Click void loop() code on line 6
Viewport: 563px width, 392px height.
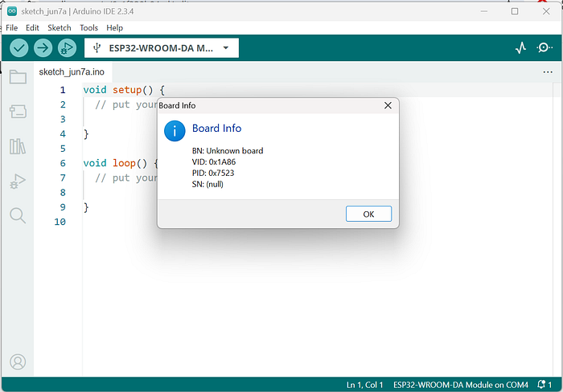[x=121, y=163]
